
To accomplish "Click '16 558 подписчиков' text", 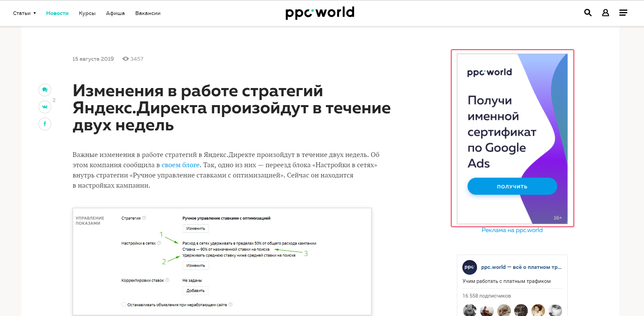I will (487, 296).
